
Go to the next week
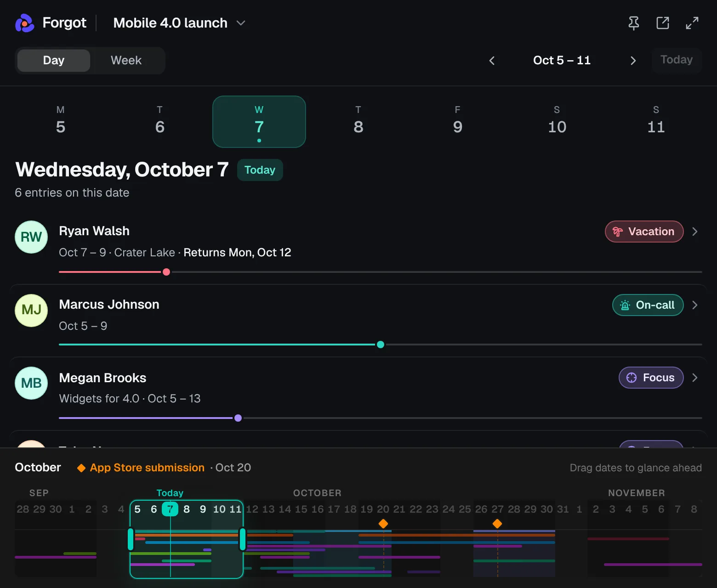coord(633,61)
